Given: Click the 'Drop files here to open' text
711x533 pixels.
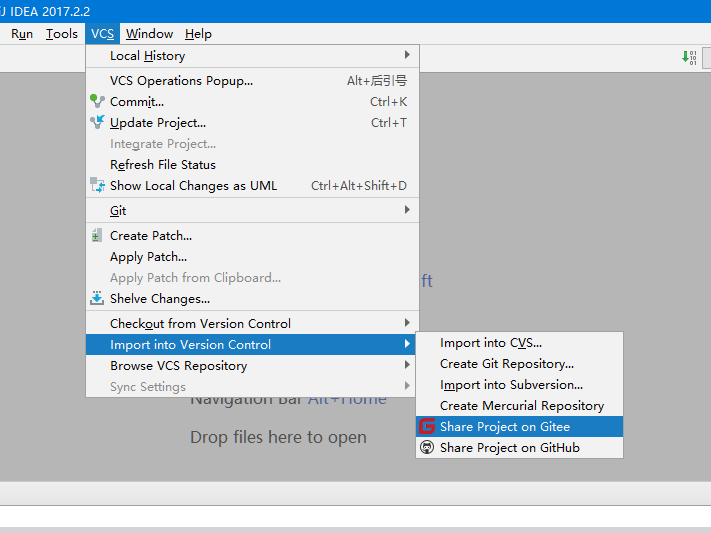Looking at the screenshot, I should pyautogui.click(x=278, y=437).
